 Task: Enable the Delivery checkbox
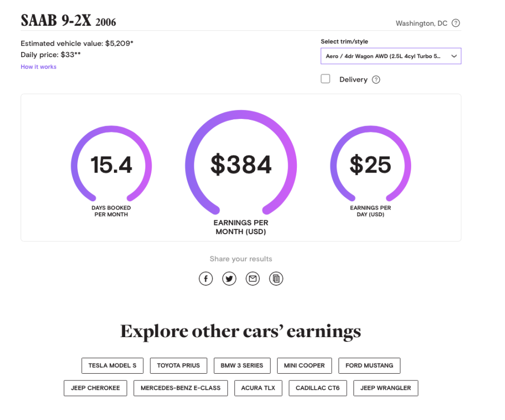point(325,79)
